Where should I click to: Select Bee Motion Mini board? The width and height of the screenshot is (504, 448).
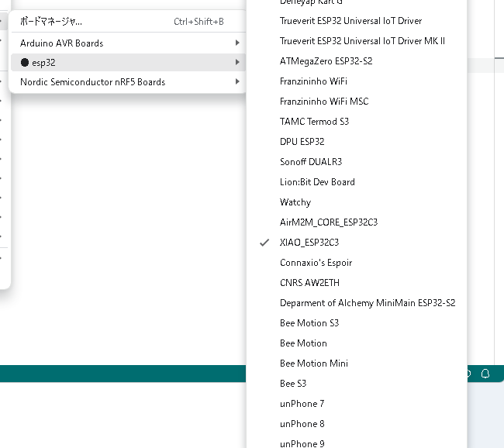tap(357, 364)
